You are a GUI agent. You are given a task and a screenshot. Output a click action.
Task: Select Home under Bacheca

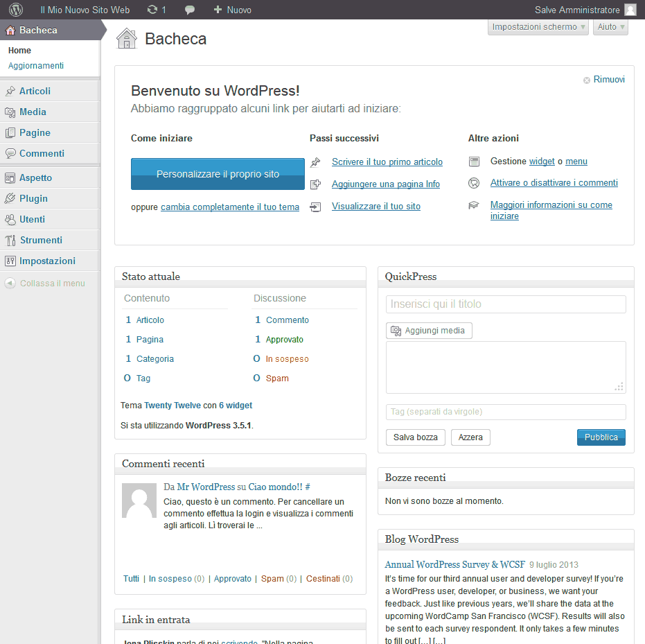pos(19,50)
